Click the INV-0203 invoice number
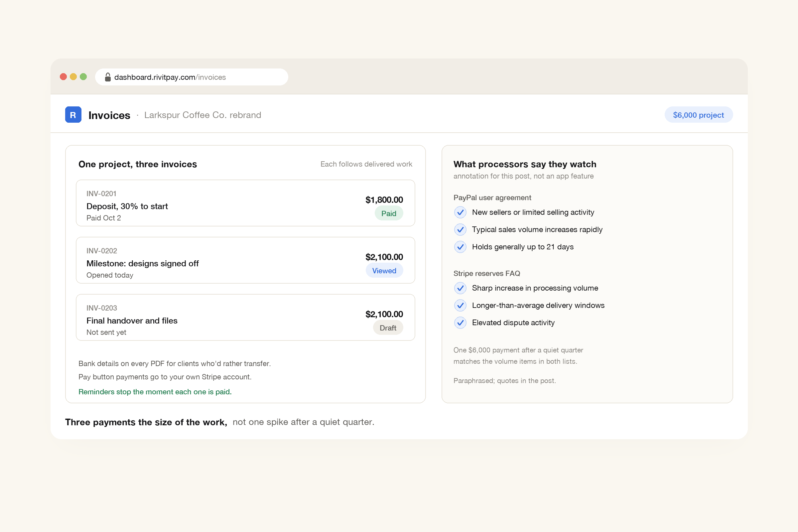Image resolution: width=798 pixels, height=532 pixels. pos(102,308)
